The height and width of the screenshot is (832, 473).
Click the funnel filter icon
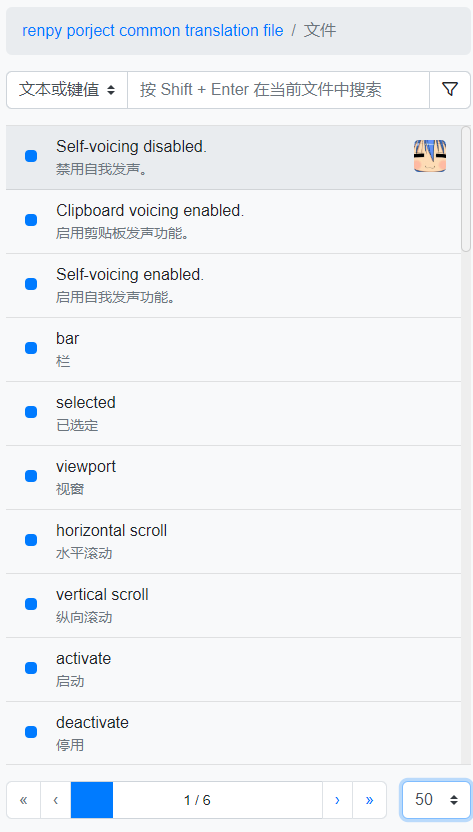450,90
